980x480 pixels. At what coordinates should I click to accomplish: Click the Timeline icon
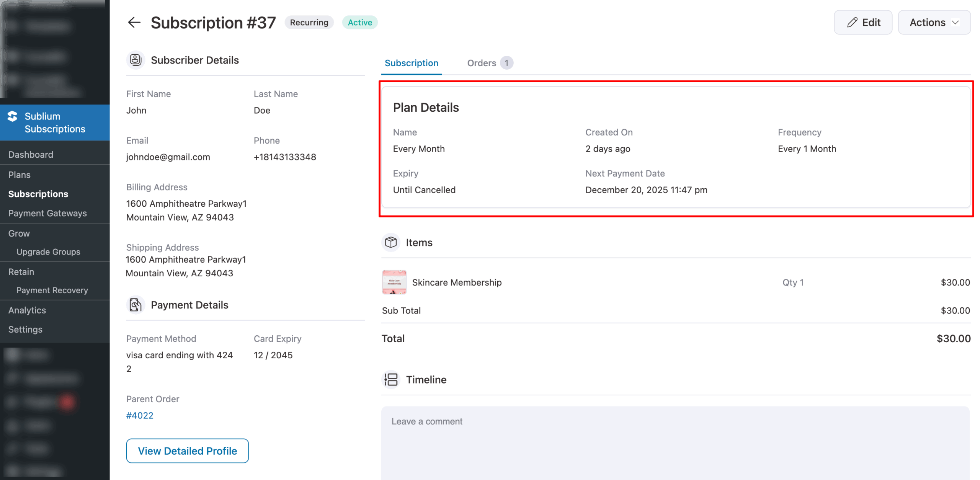pos(390,379)
